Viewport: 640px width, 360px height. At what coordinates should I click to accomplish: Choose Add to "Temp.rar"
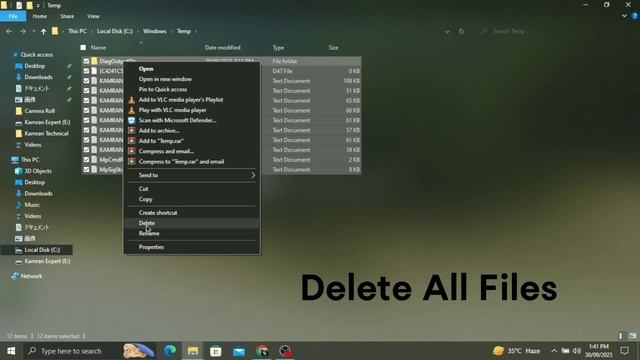tap(161, 141)
